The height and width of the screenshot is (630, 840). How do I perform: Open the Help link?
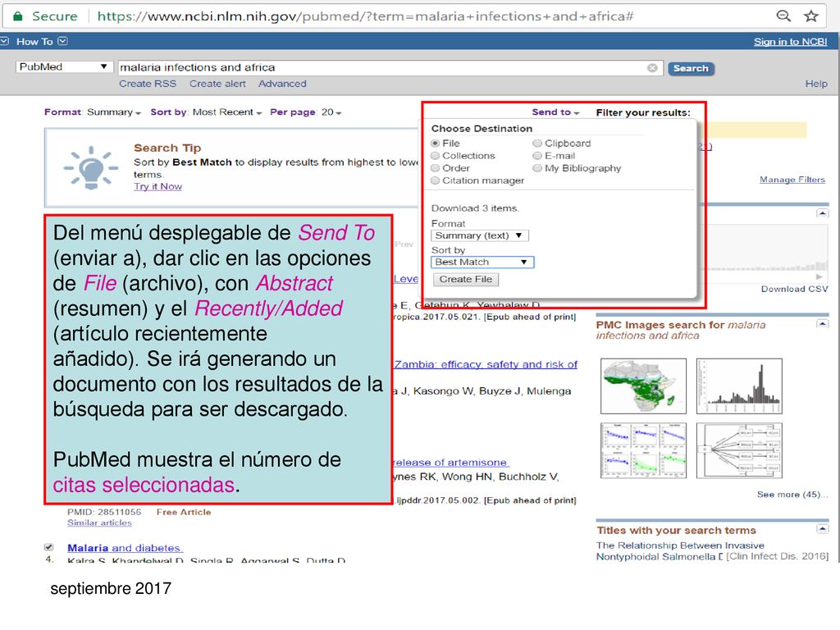(816, 84)
